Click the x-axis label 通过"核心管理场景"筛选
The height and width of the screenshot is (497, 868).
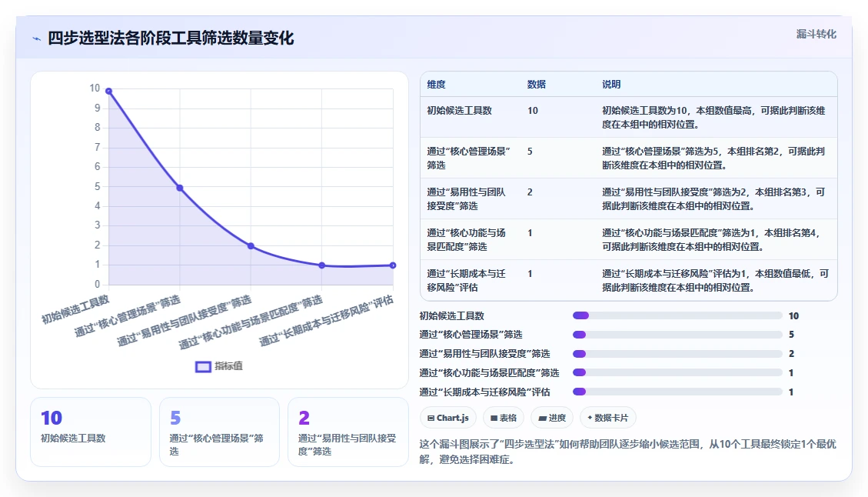tap(128, 316)
